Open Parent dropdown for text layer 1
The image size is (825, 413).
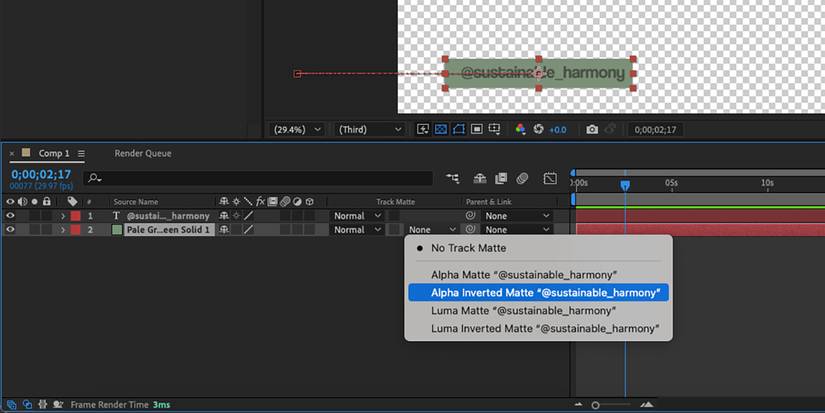pyautogui.click(x=517, y=216)
